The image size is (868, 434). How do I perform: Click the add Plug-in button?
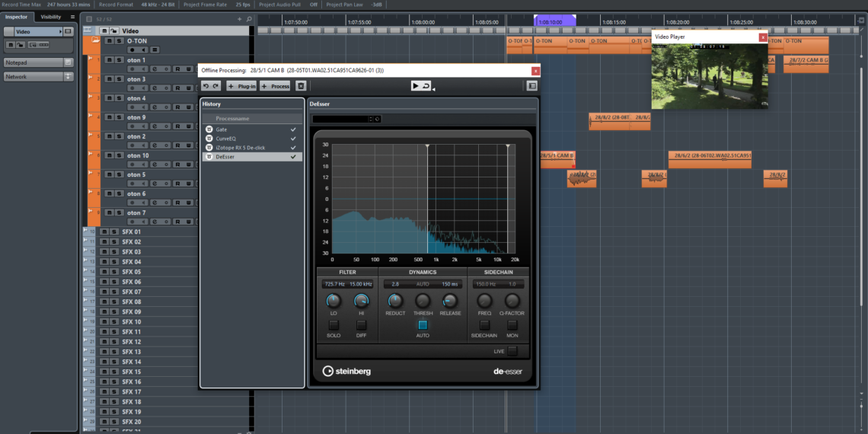(x=241, y=86)
